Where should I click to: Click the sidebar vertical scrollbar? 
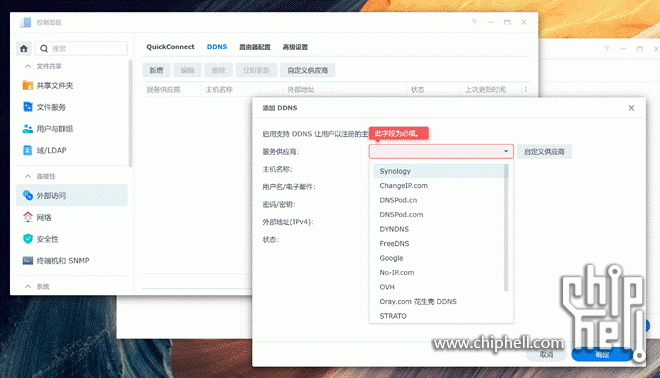tap(130, 114)
